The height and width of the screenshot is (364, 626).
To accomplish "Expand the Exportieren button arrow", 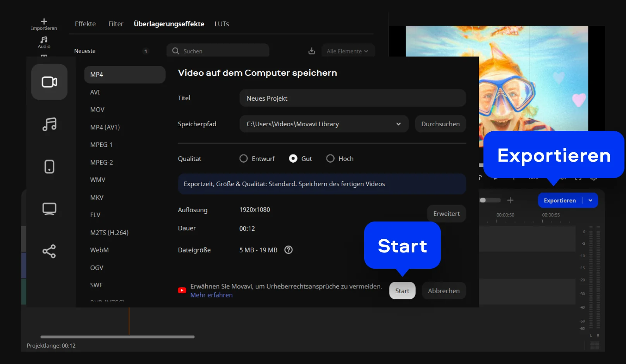I will click(590, 201).
